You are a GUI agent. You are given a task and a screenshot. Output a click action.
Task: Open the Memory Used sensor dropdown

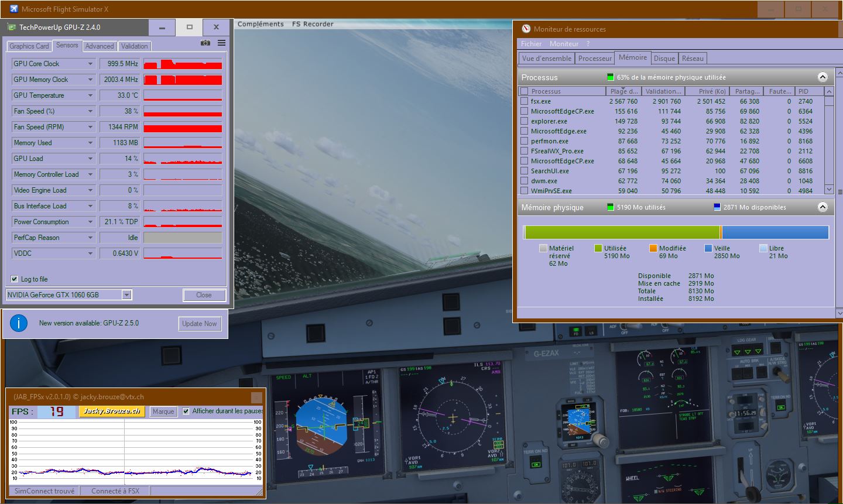[90, 143]
